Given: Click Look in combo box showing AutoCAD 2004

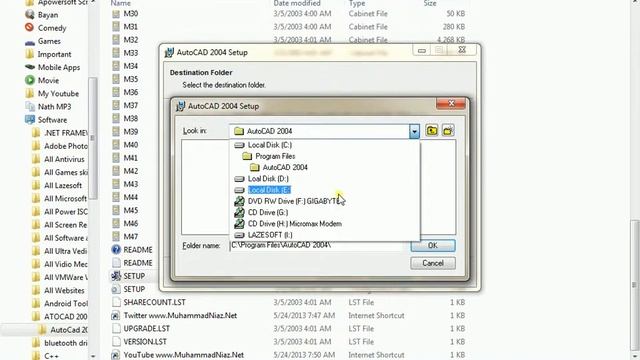Looking at the screenshot, I should point(324,131).
